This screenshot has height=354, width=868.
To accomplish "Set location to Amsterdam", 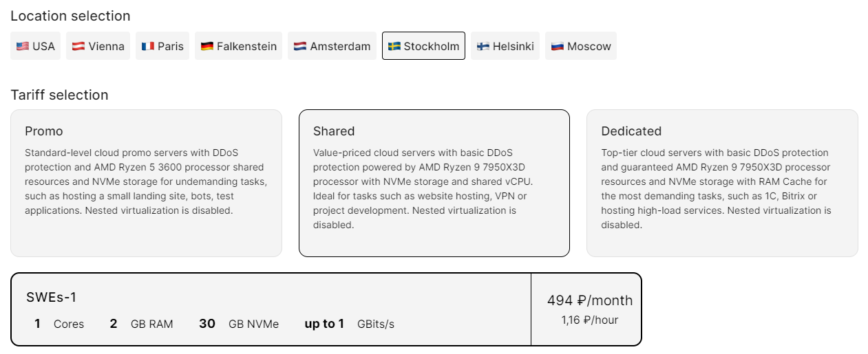I will (340, 47).
